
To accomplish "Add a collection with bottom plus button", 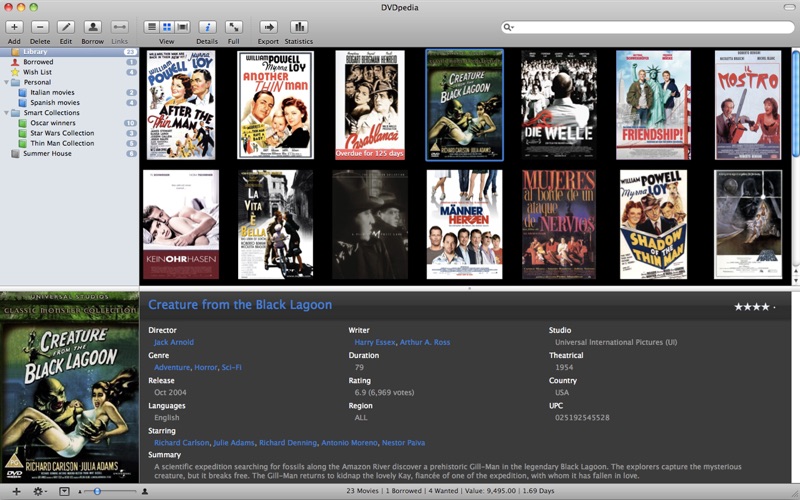I will (16, 491).
